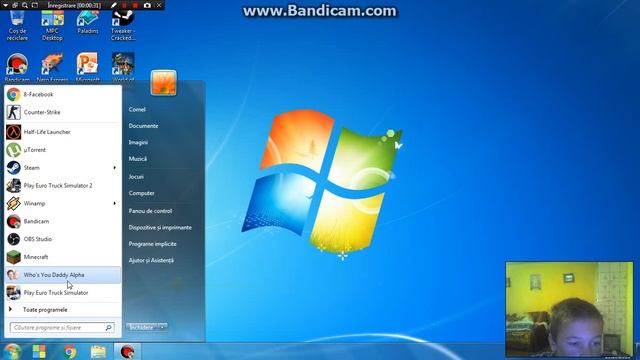Screen dimensions: 640x360
Task: Select World of Warcraft desktop shortcut
Action: 123,68
